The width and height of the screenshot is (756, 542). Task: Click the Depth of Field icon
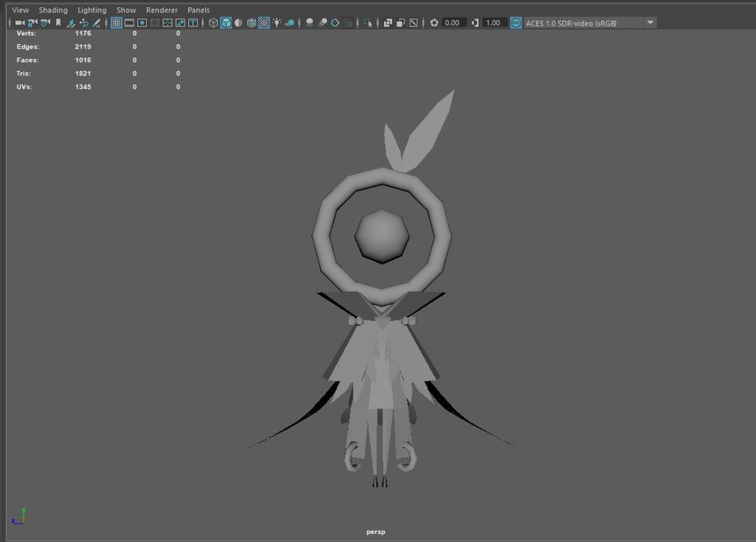click(x=348, y=23)
